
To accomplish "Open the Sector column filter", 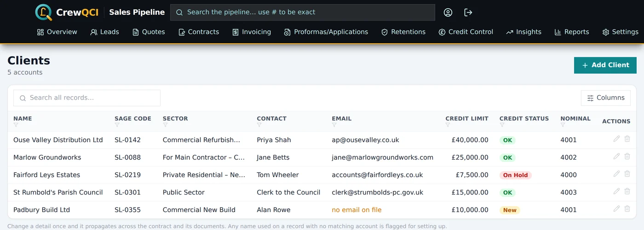I will [166, 125].
